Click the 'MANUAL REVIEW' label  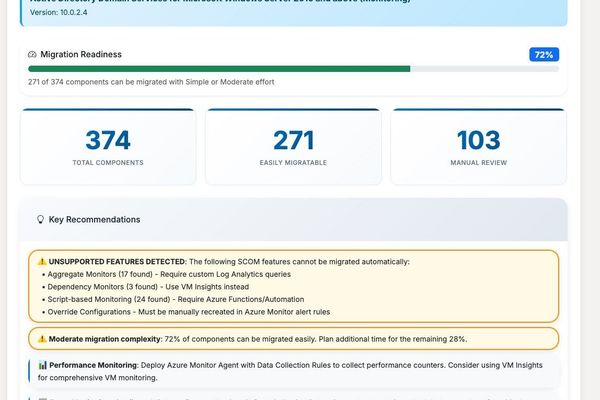click(x=478, y=163)
